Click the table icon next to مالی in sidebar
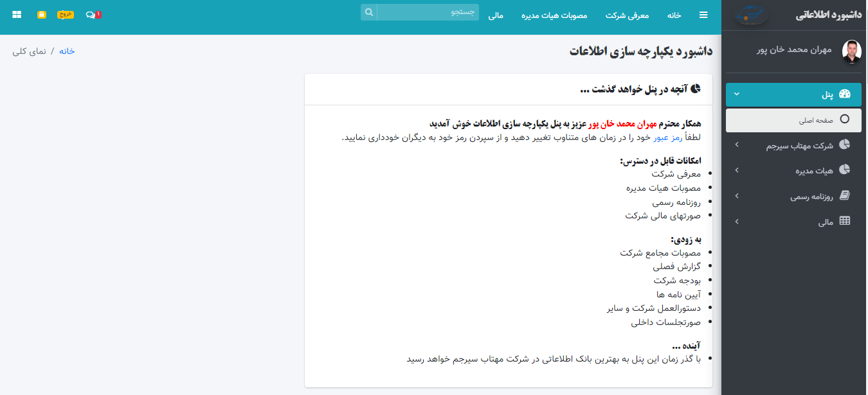Image resolution: width=868 pixels, height=395 pixels. 845,222
